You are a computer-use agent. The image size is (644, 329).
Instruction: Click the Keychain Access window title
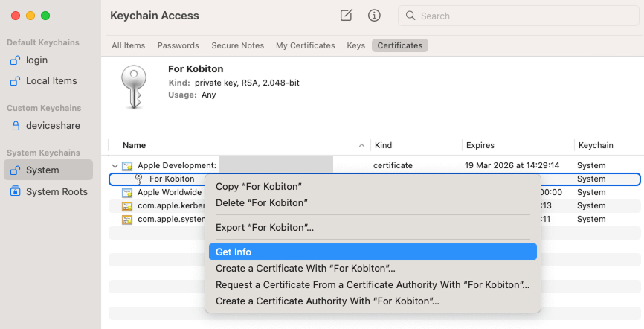(x=155, y=16)
